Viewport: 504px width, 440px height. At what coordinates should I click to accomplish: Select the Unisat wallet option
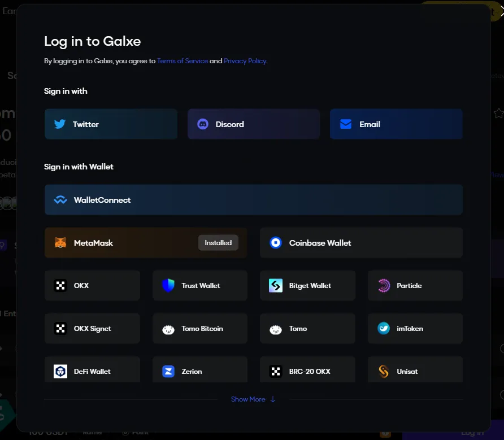(415, 371)
